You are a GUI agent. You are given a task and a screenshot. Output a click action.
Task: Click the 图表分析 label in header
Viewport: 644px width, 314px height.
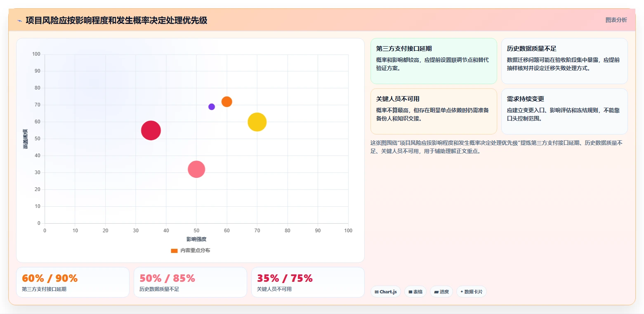point(616,20)
